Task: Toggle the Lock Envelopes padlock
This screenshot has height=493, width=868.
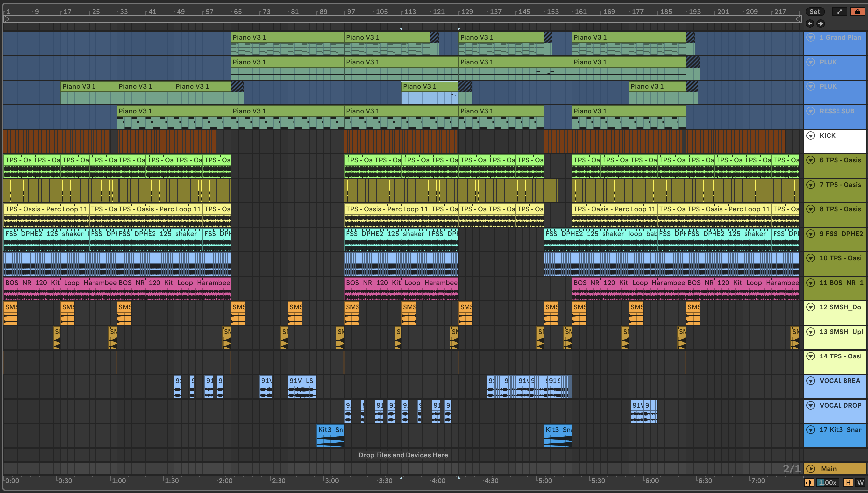Action: pos(857,12)
